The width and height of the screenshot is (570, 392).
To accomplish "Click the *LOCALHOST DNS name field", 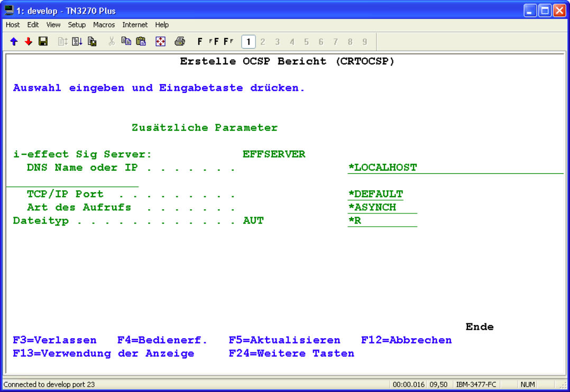I will (382, 167).
